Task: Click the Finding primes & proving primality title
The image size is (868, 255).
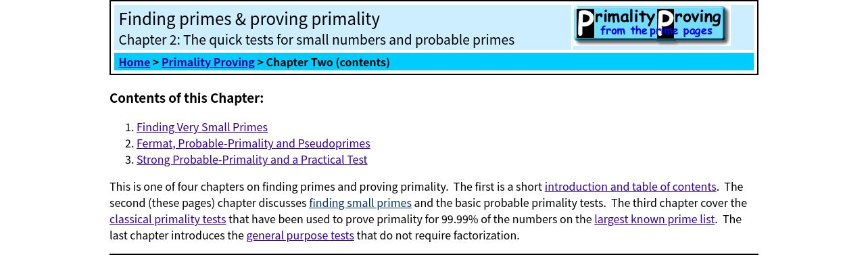Action: point(249,19)
